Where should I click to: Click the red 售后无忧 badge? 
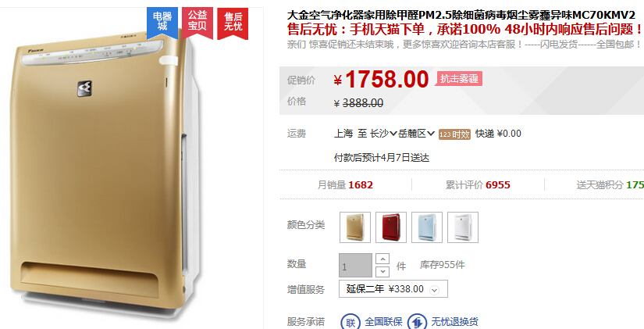[233, 23]
